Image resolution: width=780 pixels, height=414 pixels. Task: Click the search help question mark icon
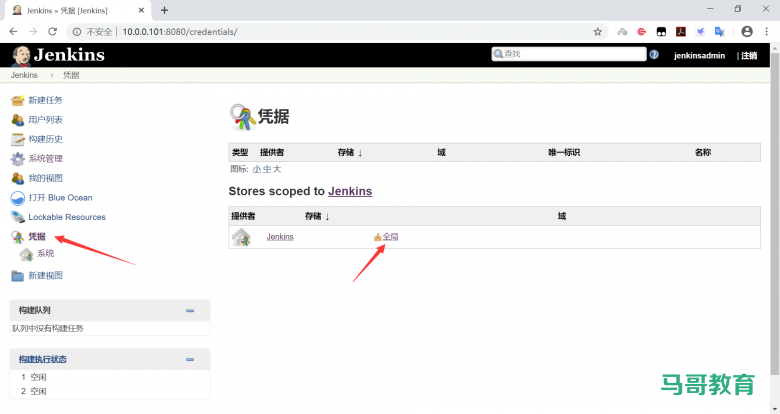[x=654, y=54]
